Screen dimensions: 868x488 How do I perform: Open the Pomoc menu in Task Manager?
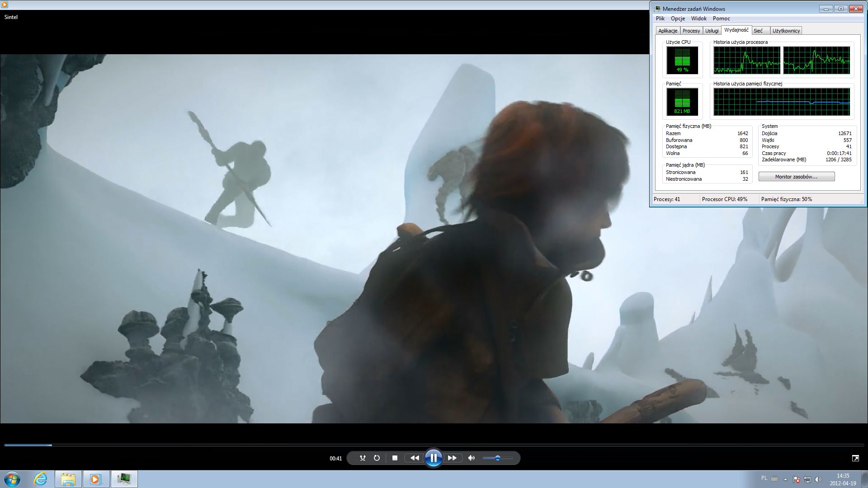tap(721, 19)
